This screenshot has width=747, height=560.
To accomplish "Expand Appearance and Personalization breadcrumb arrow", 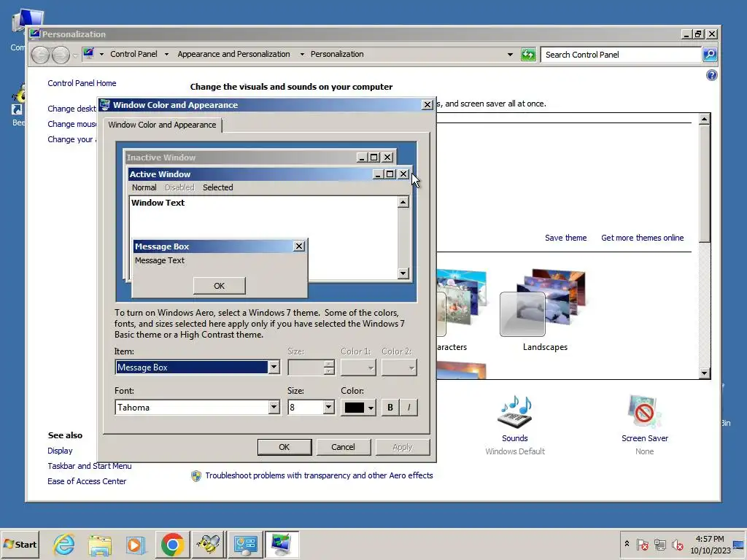I will coord(302,54).
